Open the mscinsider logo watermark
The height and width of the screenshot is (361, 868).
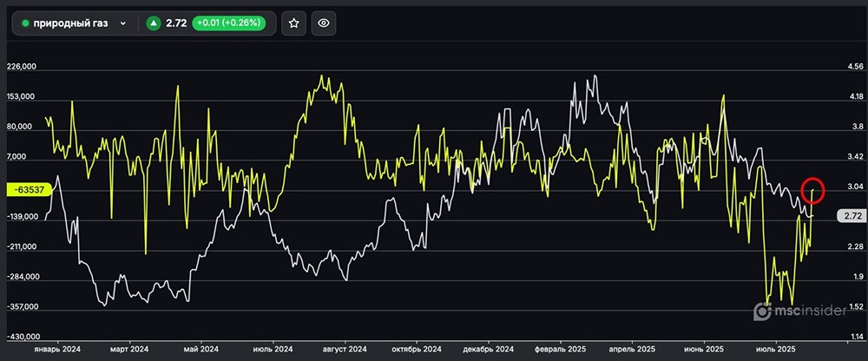[x=799, y=310]
